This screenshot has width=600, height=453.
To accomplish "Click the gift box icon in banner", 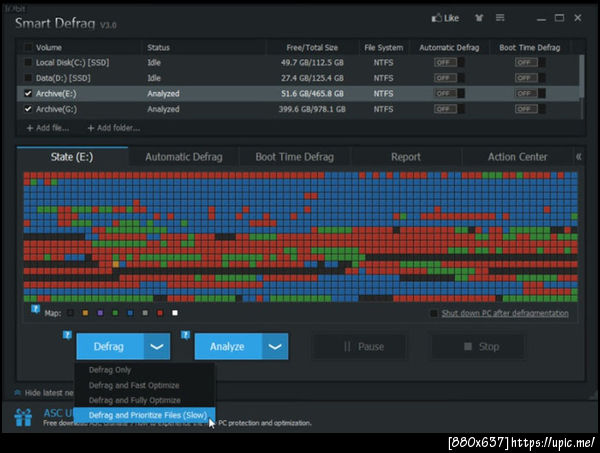I will point(23,417).
